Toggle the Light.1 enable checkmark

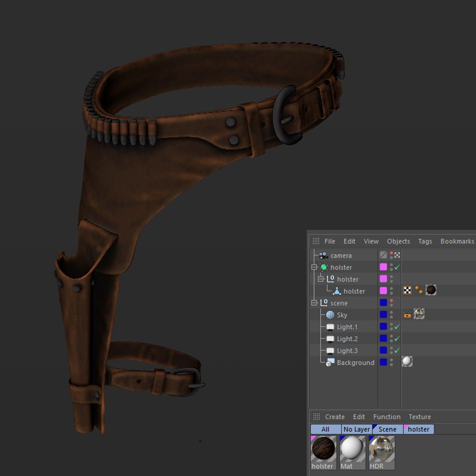click(397, 327)
